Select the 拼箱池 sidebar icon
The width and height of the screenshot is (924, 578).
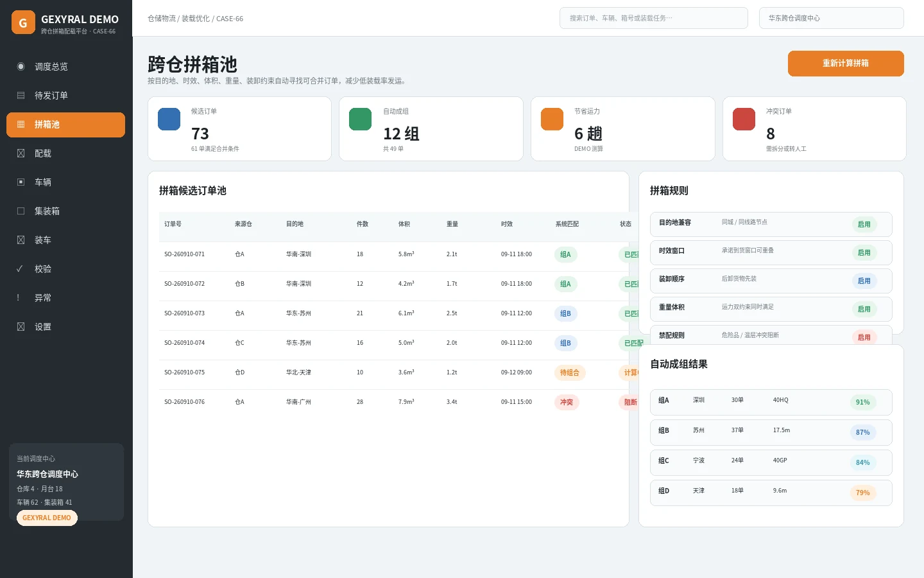coord(21,125)
